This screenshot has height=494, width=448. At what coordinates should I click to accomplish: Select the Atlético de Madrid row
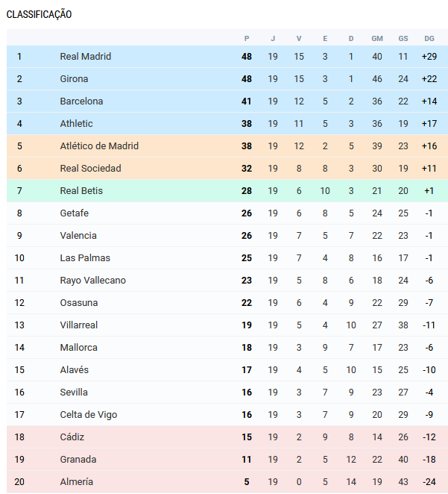click(227, 146)
